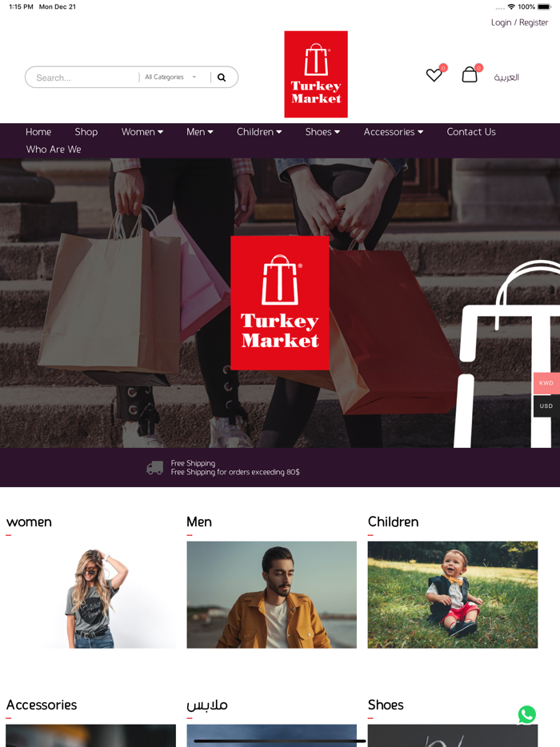Screen dimensions: 560x747
Task: Expand the Women menu dropdown
Action: 142,132
